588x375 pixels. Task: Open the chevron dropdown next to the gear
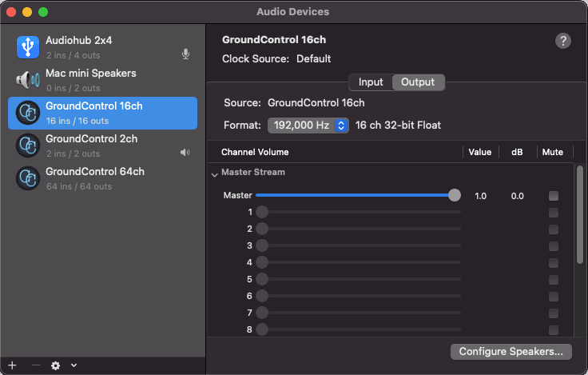point(73,365)
